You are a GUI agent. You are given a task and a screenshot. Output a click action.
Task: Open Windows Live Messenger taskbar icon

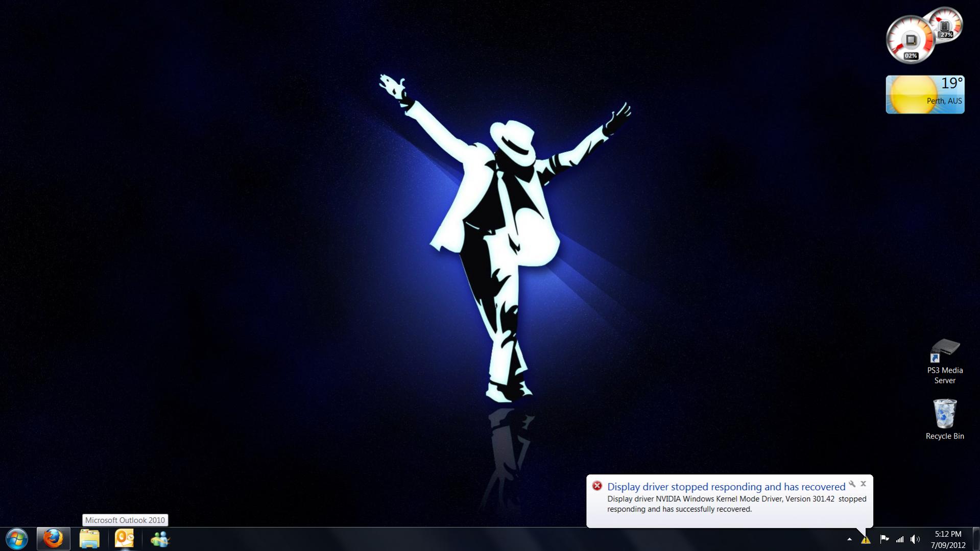click(160, 539)
